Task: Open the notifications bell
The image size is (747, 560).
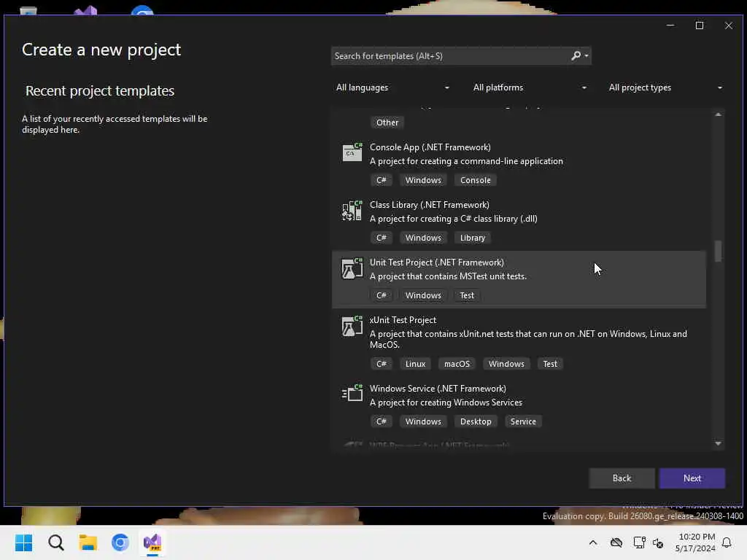Action: pos(727,542)
